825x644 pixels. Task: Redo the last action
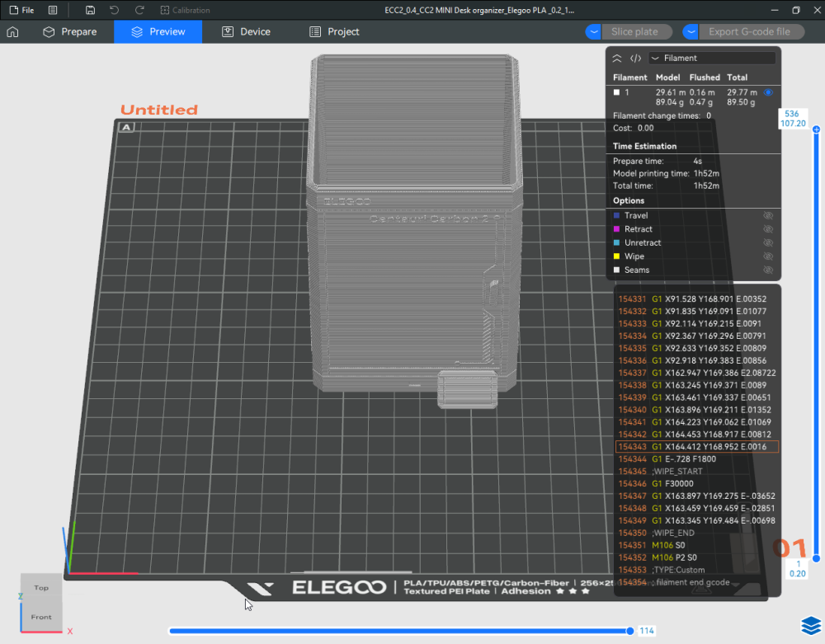[x=139, y=10]
